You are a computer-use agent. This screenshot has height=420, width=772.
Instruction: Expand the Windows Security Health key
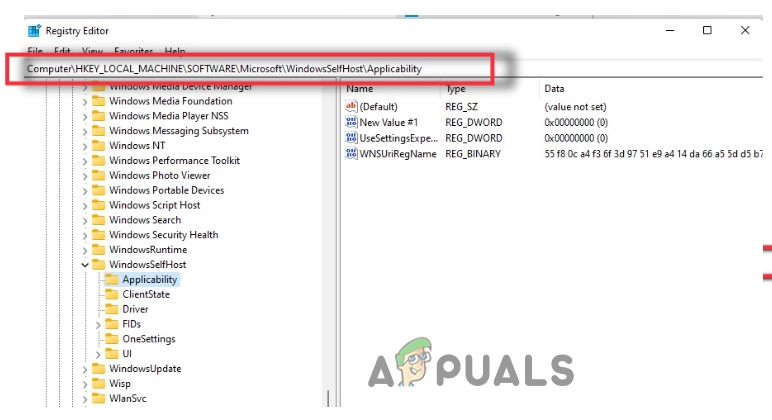(x=85, y=235)
